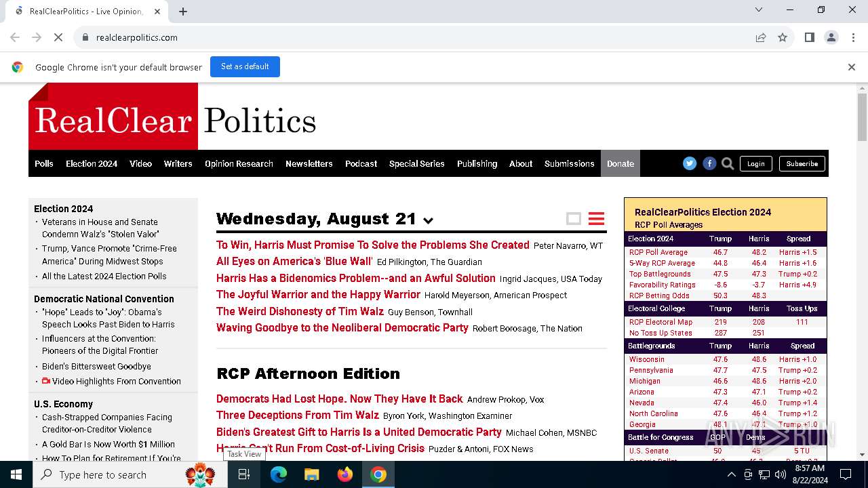Screen dimensions: 868x488
Task: Open volume control in system tray
Action: pyautogui.click(x=781, y=474)
